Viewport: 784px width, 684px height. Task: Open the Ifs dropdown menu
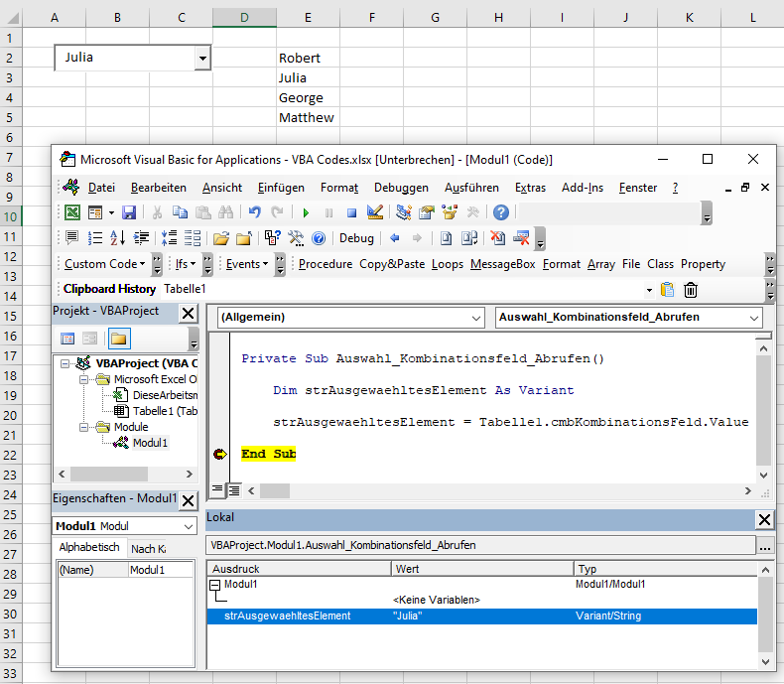185,264
